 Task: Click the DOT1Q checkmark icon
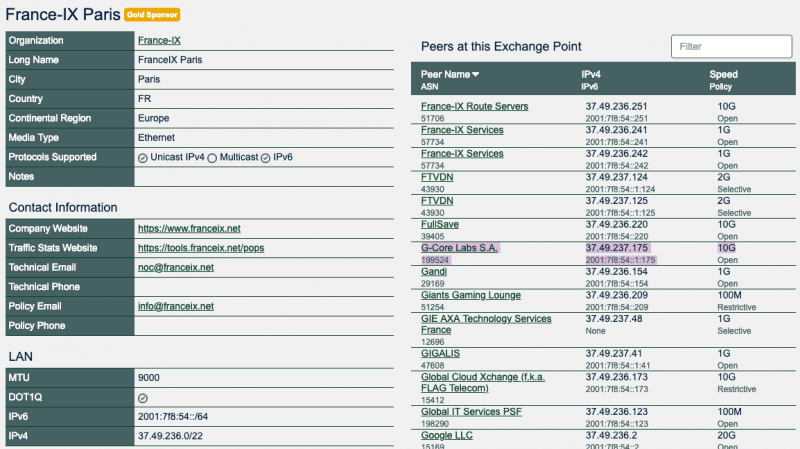tap(142, 398)
